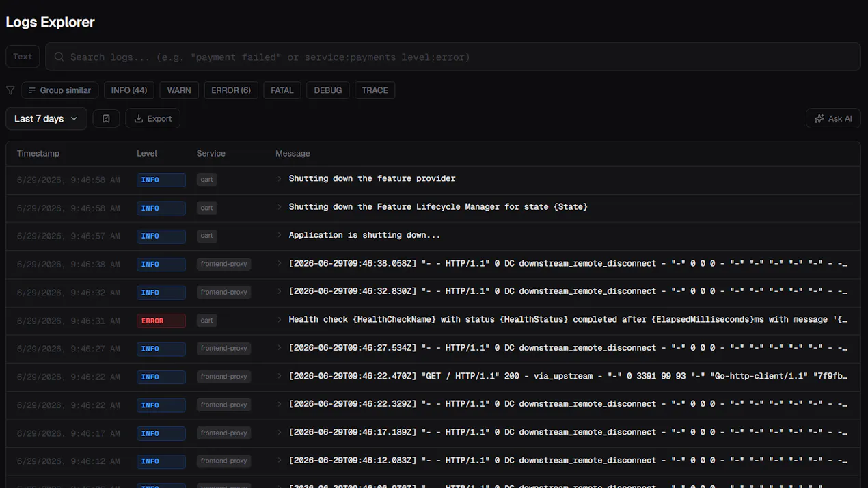Click the Logs Explorer page title
Screen dimensions: 868x488
tap(50, 22)
